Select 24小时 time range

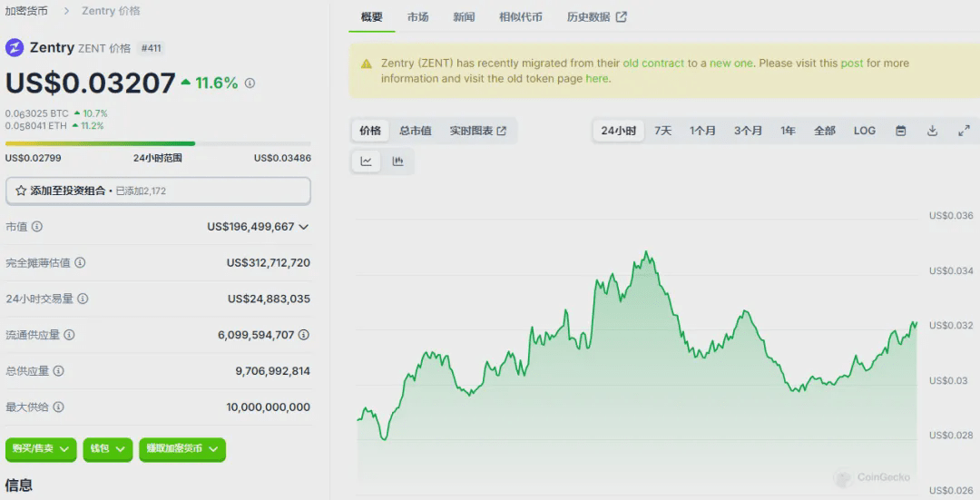[619, 131]
